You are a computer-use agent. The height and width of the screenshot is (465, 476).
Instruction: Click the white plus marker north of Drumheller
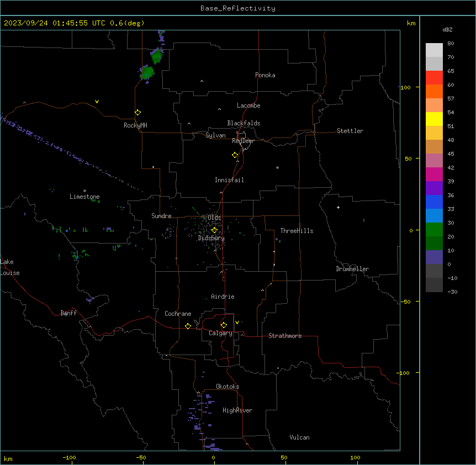(x=338, y=207)
